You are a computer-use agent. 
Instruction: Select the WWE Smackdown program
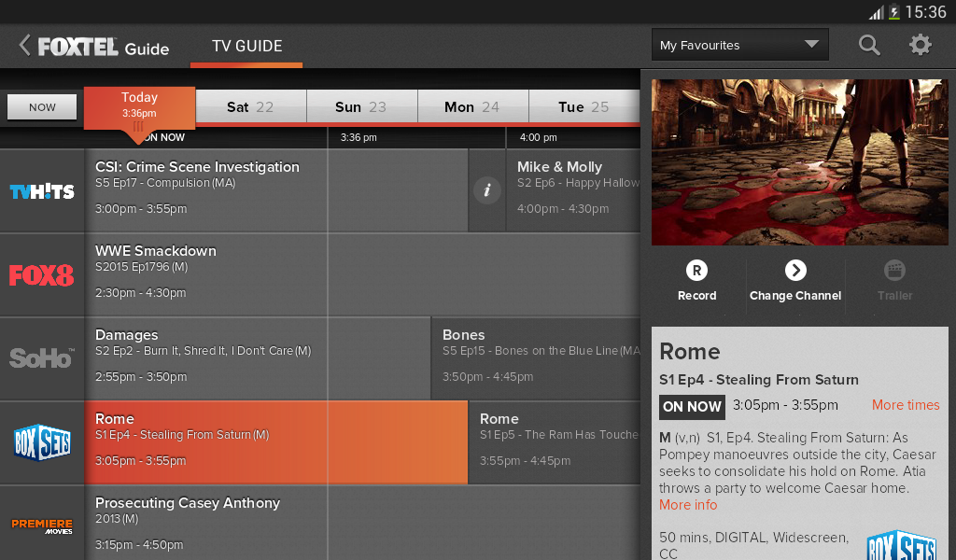click(363, 274)
